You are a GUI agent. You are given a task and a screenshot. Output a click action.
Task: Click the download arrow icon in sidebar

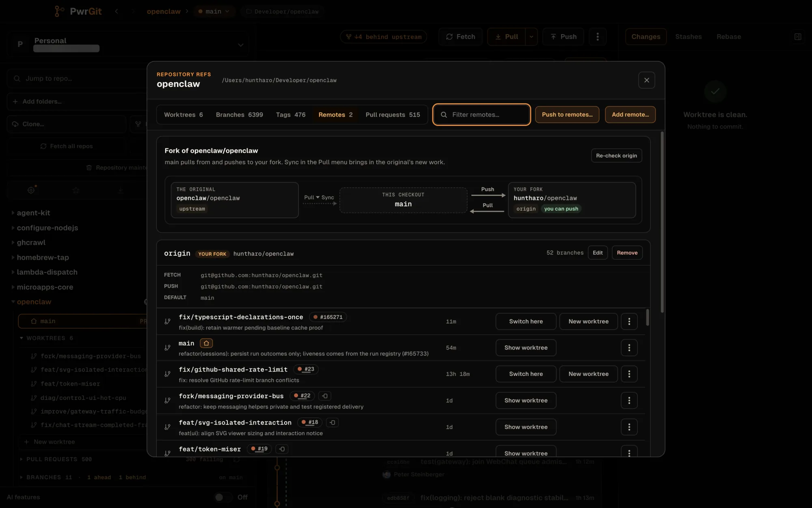pyautogui.click(x=121, y=190)
